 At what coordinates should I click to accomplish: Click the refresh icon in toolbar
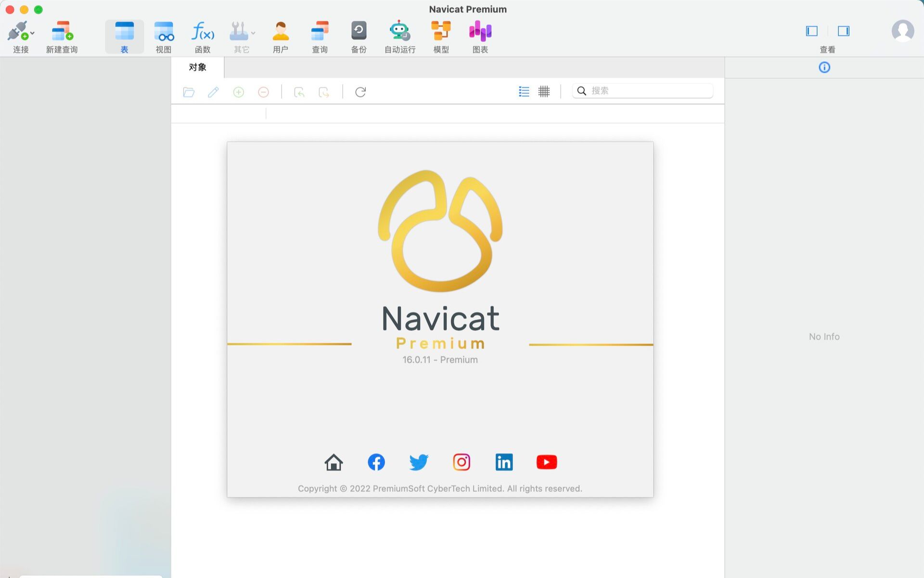coord(360,91)
